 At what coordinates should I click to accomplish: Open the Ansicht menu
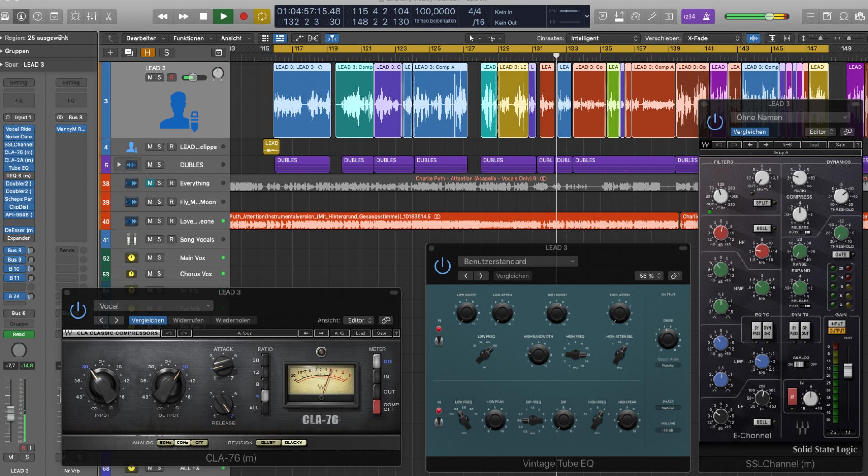point(236,38)
